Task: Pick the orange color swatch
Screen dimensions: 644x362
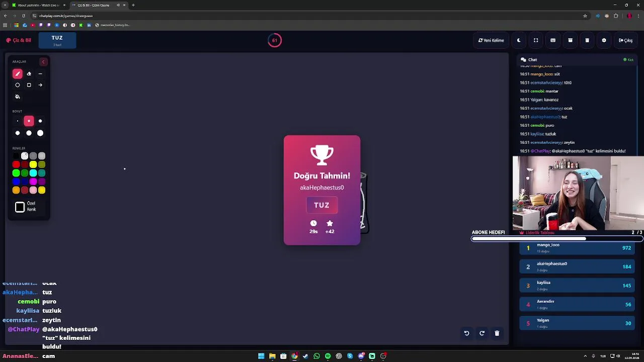Action: click(16, 190)
